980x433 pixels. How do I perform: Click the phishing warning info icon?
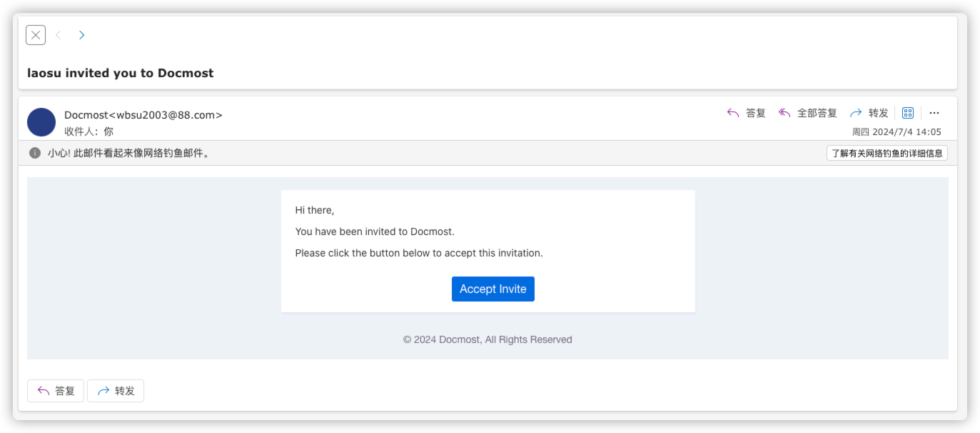tap(35, 153)
